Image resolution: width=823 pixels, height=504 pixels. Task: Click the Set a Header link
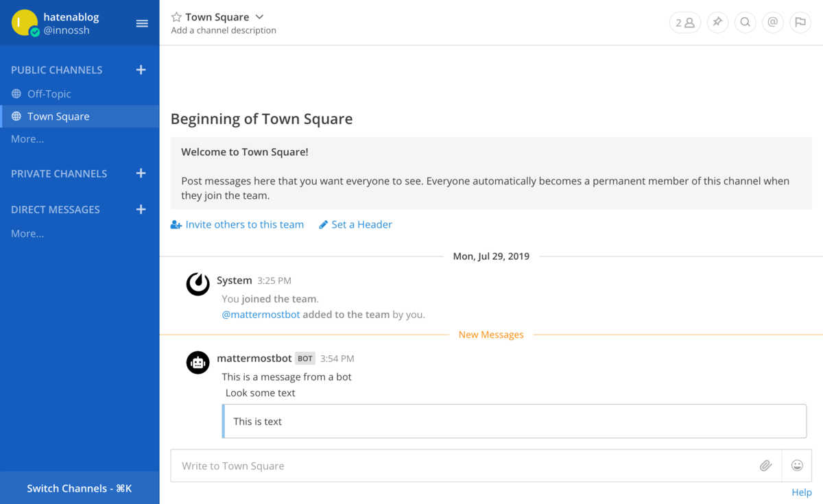click(355, 224)
